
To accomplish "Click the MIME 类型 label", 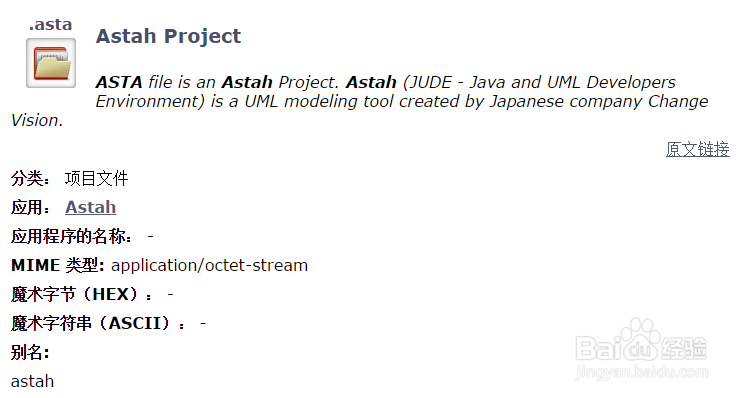I will [57, 265].
